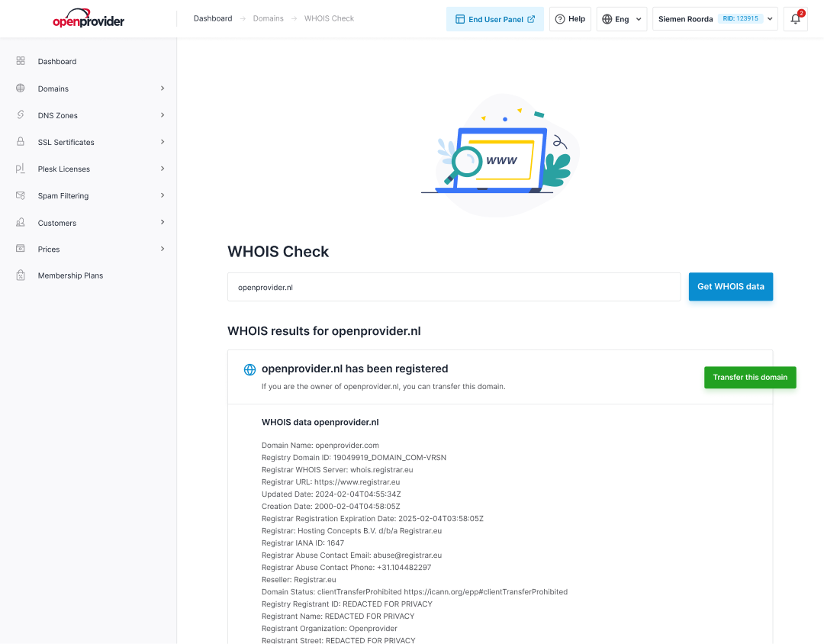824x644 pixels.
Task: Expand the Spam Filtering chevron
Action: click(x=163, y=195)
